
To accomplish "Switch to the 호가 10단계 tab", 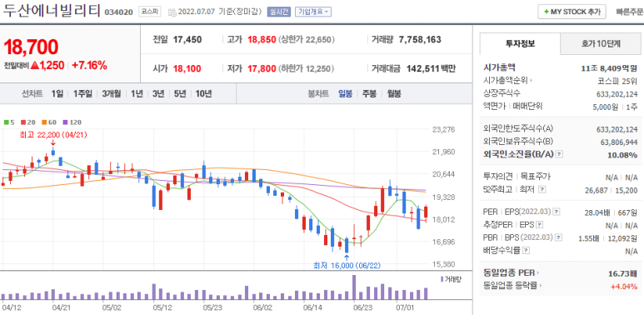I will tap(601, 43).
